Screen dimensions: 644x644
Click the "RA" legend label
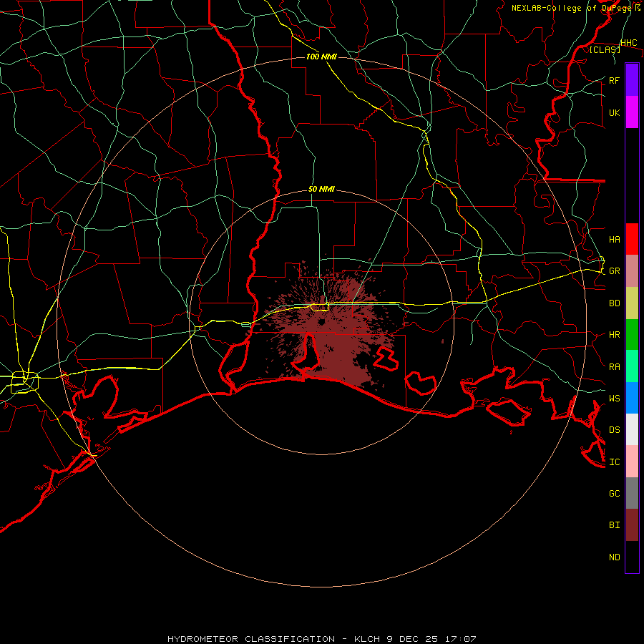[x=614, y=366]
